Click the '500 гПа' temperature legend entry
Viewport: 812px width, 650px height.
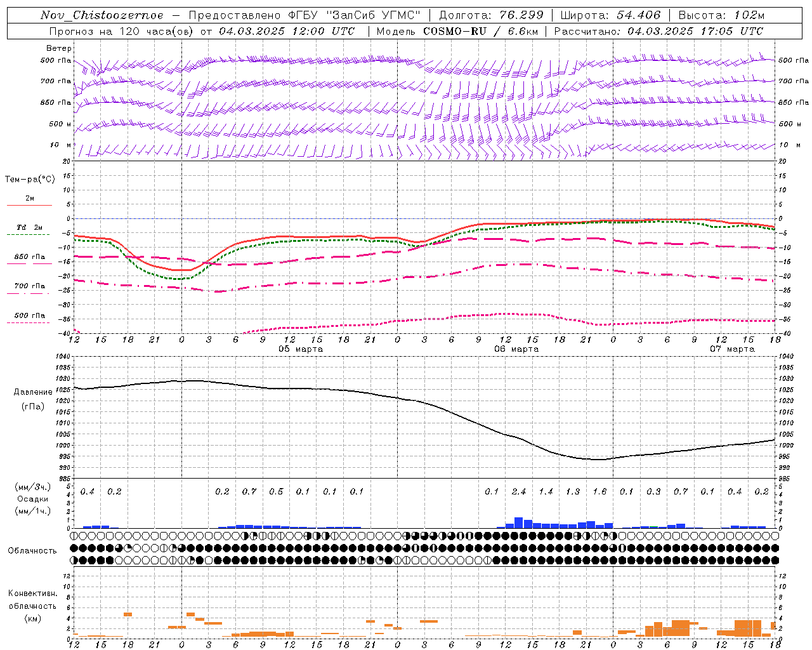pyautogui.click(x=30, y=315)
